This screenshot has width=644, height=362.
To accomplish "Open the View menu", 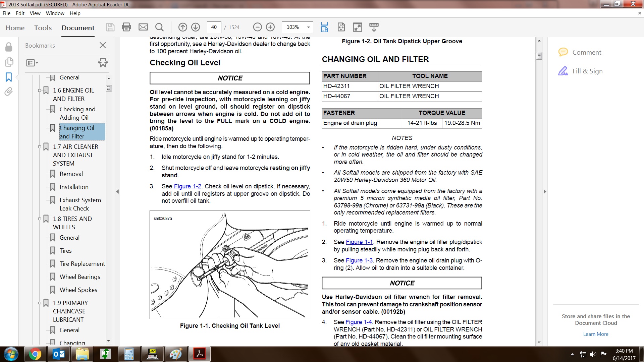I will [35, 13].
